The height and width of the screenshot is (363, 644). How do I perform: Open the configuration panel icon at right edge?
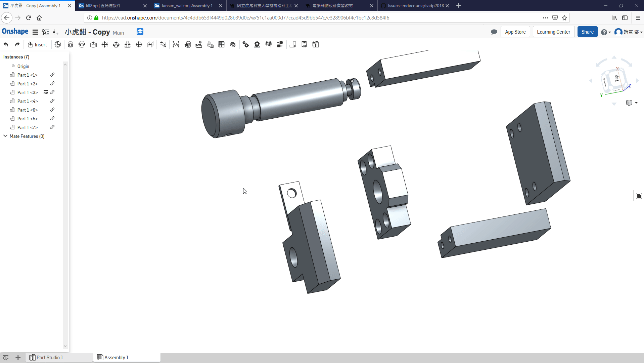[639, 196]
